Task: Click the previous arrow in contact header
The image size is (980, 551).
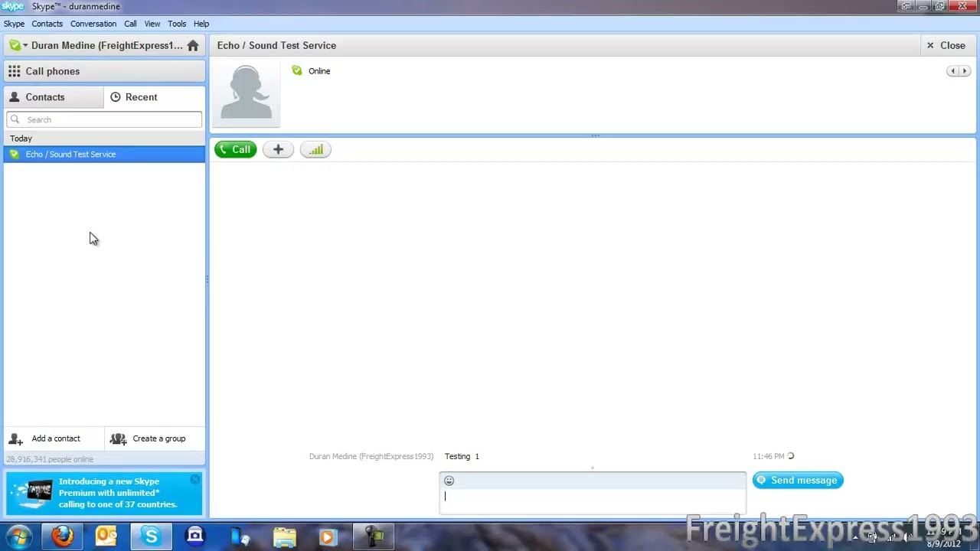Action: 952,71
